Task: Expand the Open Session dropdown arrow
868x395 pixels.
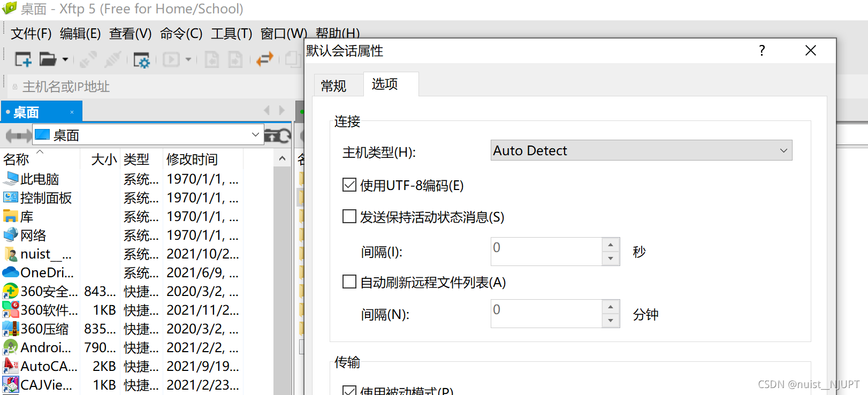Action: coord(65,59)
